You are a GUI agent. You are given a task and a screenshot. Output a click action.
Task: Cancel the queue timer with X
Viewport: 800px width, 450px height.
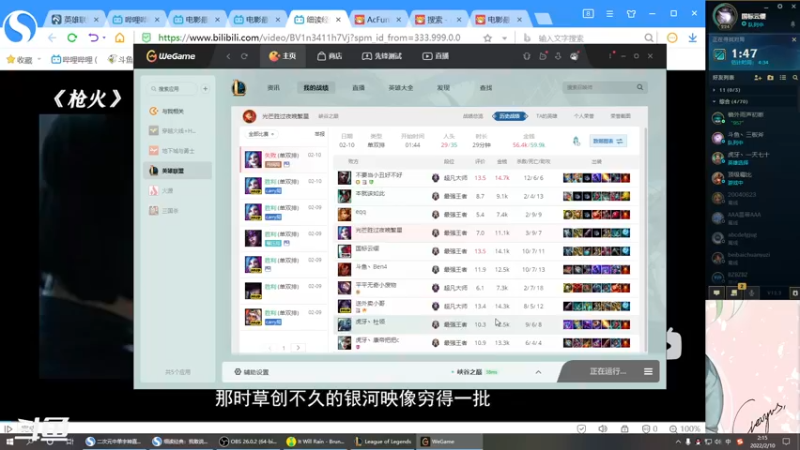[x=794, y=40]
